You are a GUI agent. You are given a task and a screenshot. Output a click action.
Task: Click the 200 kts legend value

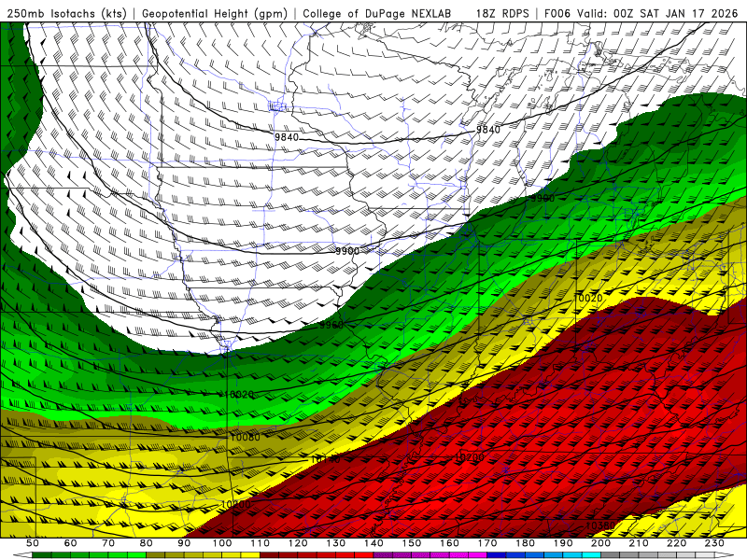[x=600, y=543]
